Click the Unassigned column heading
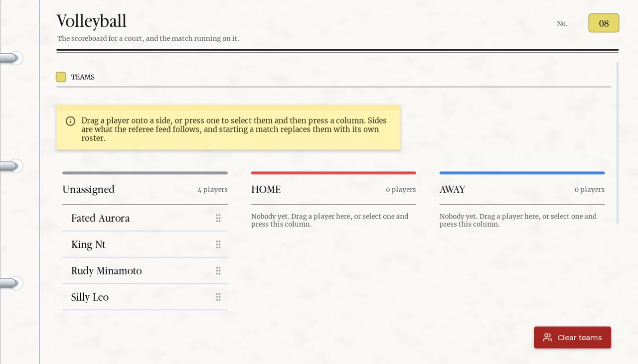The height and width of the screenshot is (364, 638). (x=88, y=190)
